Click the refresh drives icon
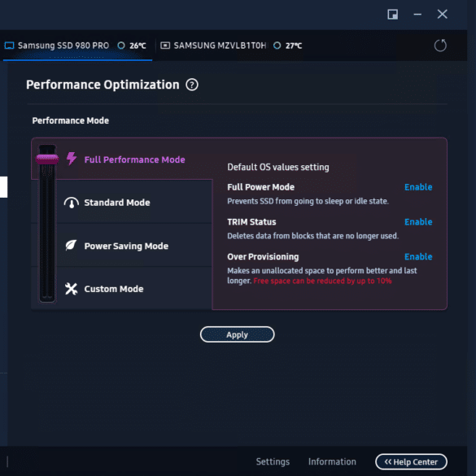 pyautogui.click(x=440, y=46)
